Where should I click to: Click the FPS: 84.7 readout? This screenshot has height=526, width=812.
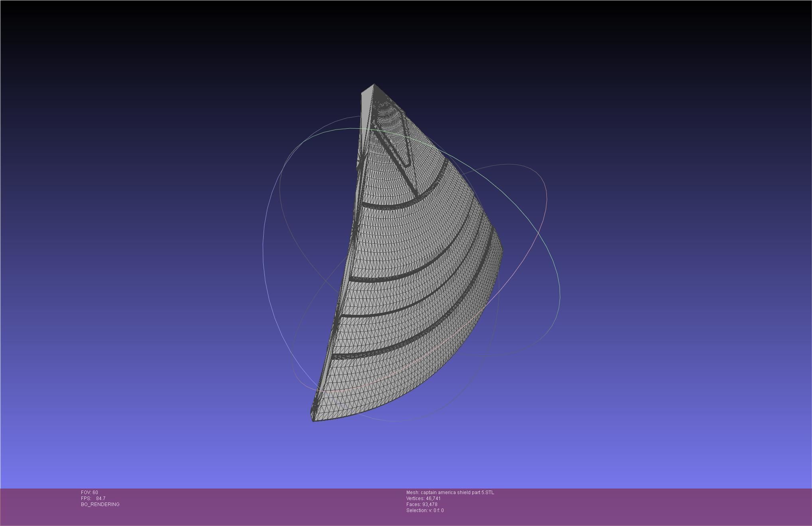pos(93,499)
